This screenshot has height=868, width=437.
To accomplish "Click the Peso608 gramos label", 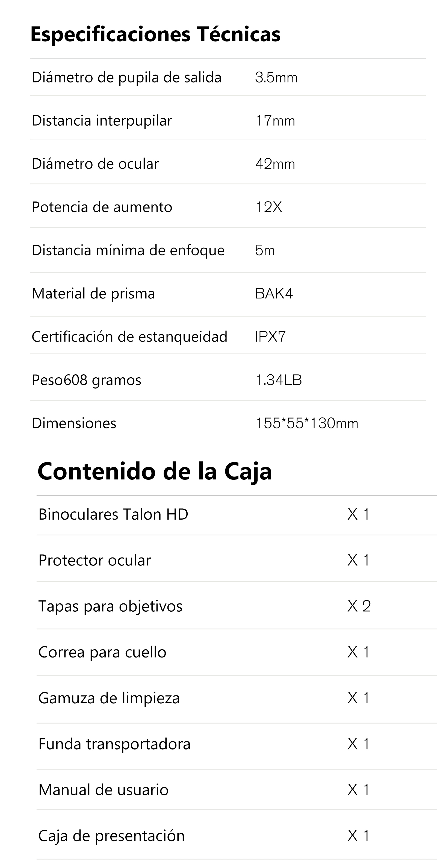I will pyautogui.click(x=86, y=380).
